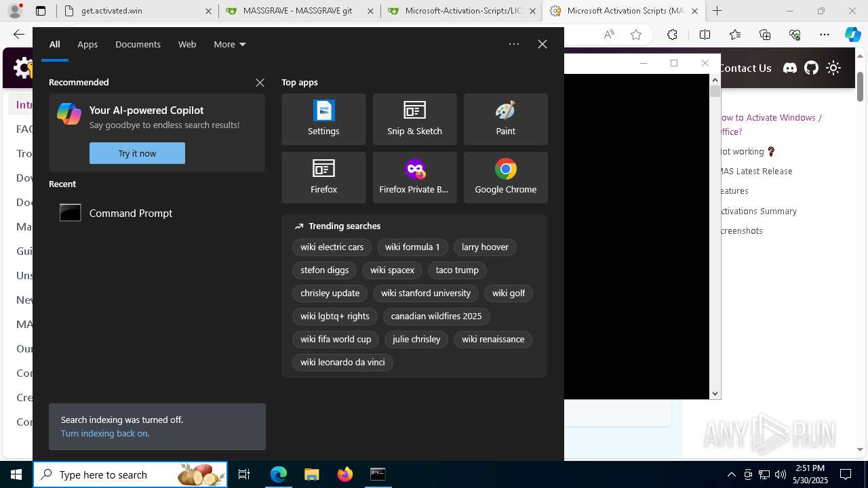Viewport: 868px width, 488px height.
Task: Open Activations Summary sidebar link
Action: pos(758,211)
